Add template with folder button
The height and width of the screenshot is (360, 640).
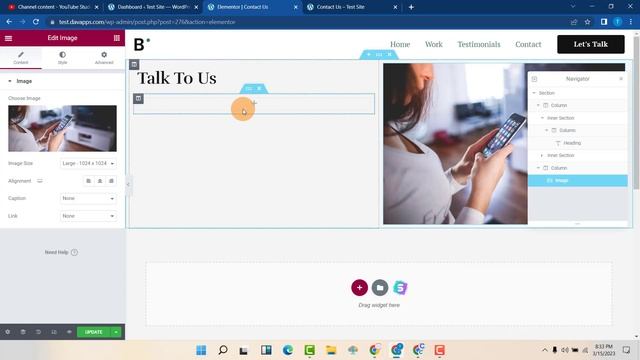click(380, 288)
